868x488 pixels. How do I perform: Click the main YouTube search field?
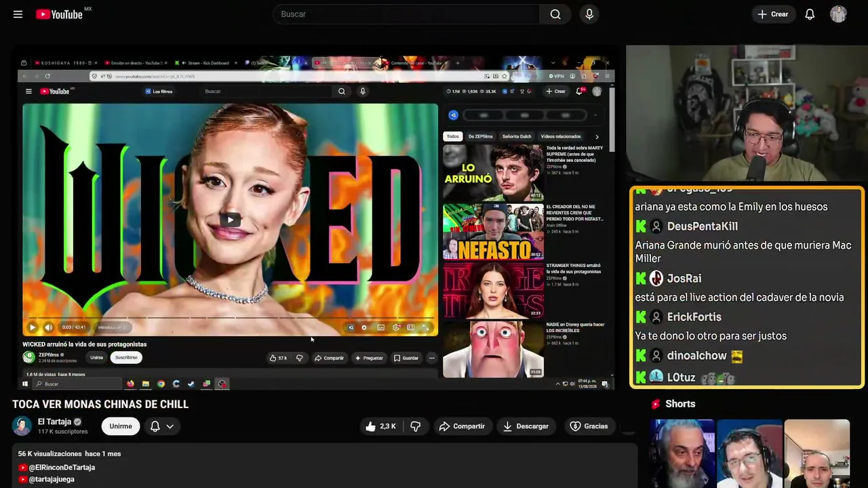406,14
